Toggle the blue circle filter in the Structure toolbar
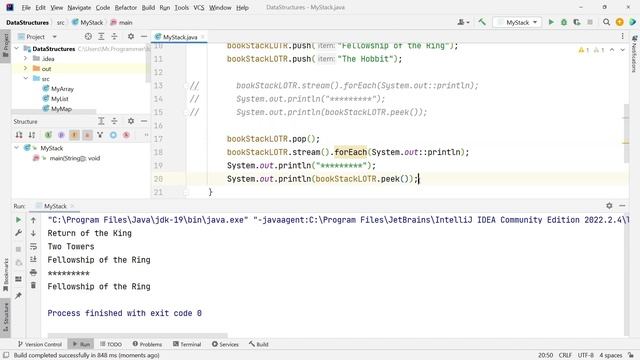640x360 pixels. pyautogui.click(x=113, y=135)
